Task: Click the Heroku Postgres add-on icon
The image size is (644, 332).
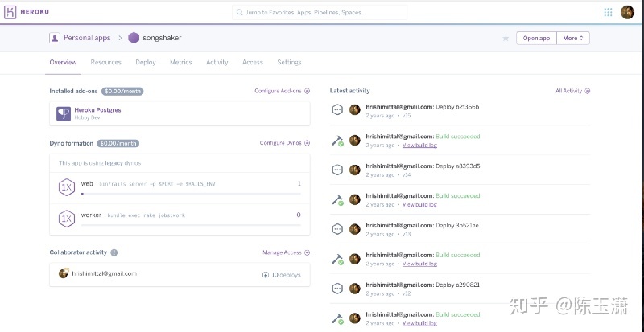Action: [x=64, y=113]
